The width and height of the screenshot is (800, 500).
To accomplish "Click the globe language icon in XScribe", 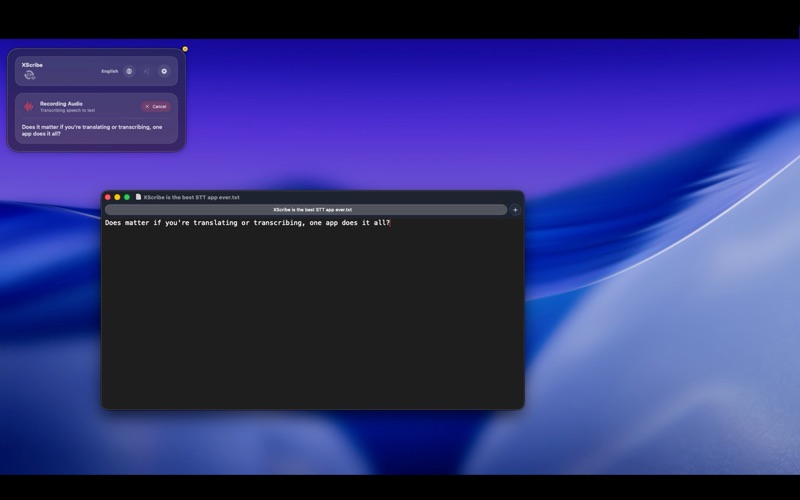I will click(x=129, y=71).
